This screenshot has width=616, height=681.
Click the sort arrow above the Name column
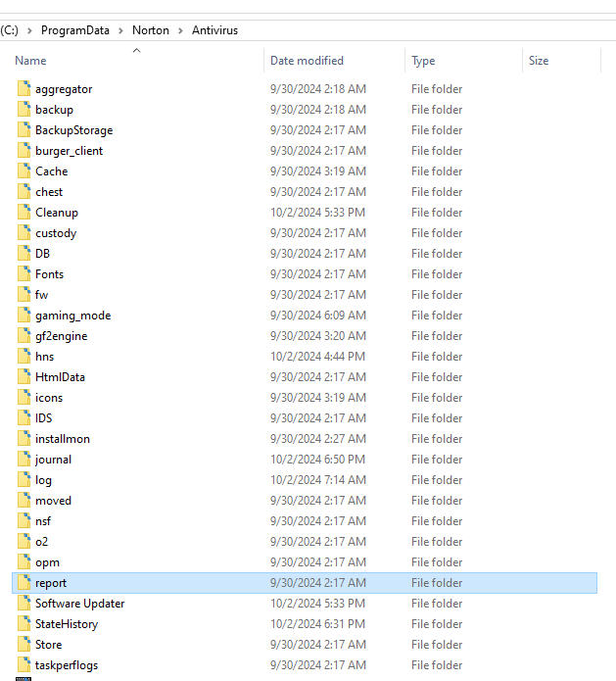pyautogui.click(x=136, y=50)
